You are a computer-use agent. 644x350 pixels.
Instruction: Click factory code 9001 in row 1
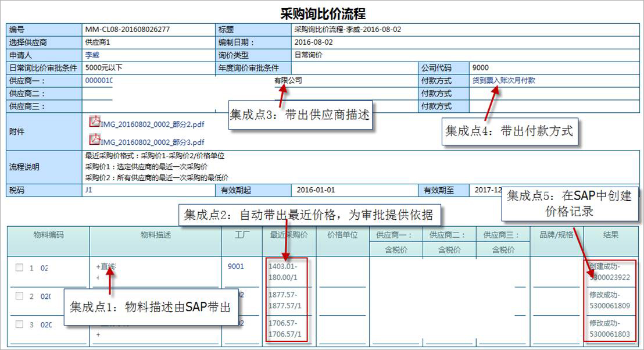[x=236, y=266]
